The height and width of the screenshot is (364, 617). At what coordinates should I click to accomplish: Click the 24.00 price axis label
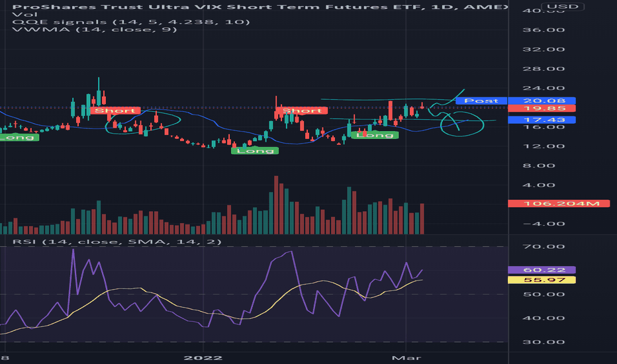(x=544, y=88)
